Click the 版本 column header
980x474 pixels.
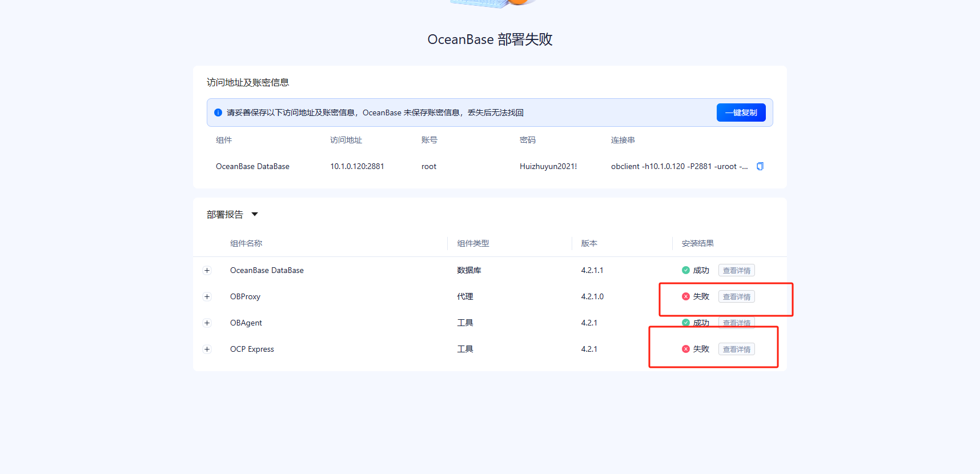[x=589, y=243]
